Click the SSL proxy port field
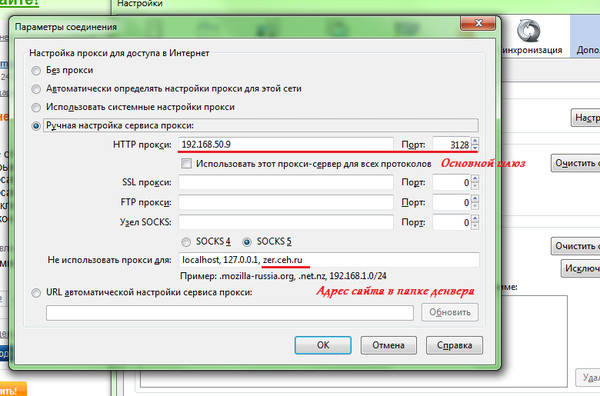 point(452,182)
